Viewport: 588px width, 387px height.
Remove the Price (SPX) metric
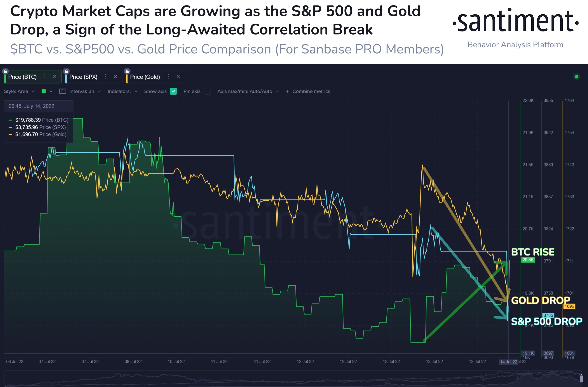(115, 76)
